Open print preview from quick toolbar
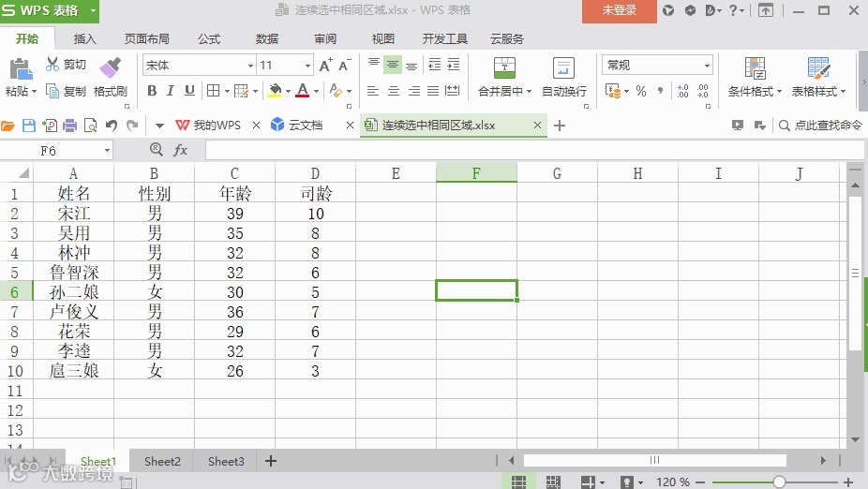The image size is (868, 489). (90, 126)
